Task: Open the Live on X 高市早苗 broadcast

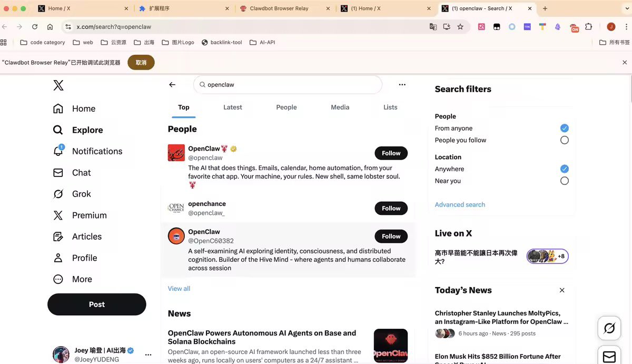Action: coord(502,257)
